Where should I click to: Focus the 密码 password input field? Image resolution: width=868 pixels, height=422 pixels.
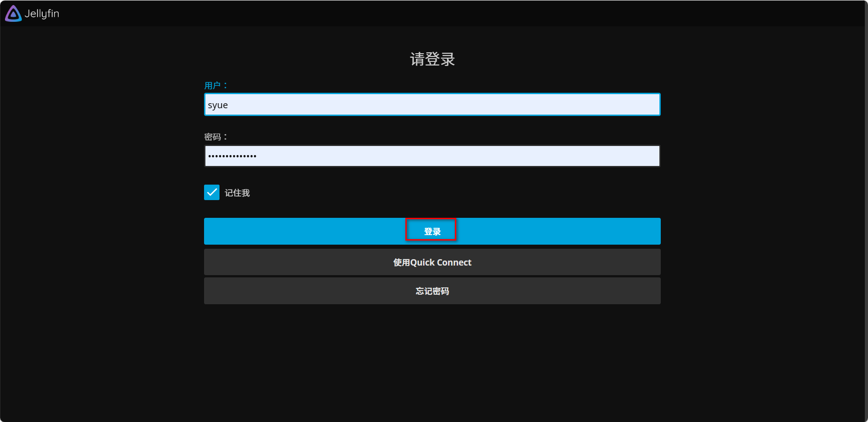pos(432,156)
